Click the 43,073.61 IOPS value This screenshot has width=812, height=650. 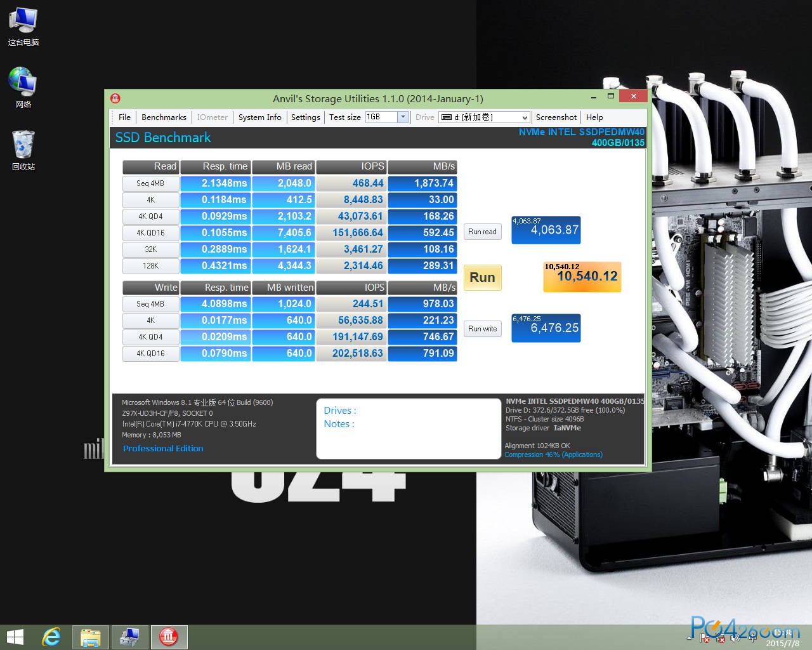point(351,216)
